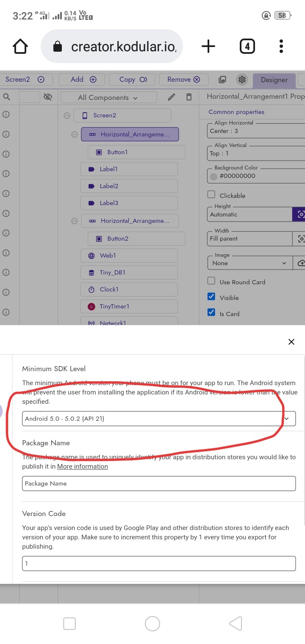Select Label2 in the component tree
The image size is (305, 644).
coord(129,186)
